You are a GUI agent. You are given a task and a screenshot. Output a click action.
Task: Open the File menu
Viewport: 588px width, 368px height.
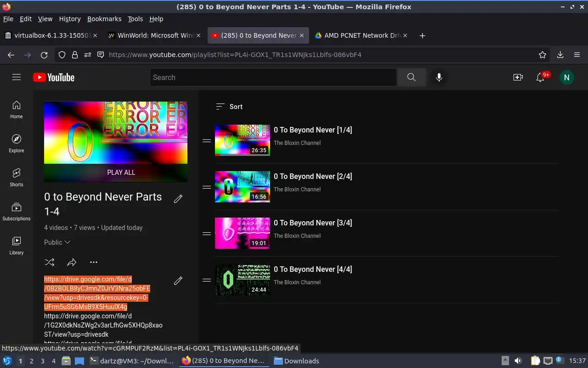pos(8,19)
